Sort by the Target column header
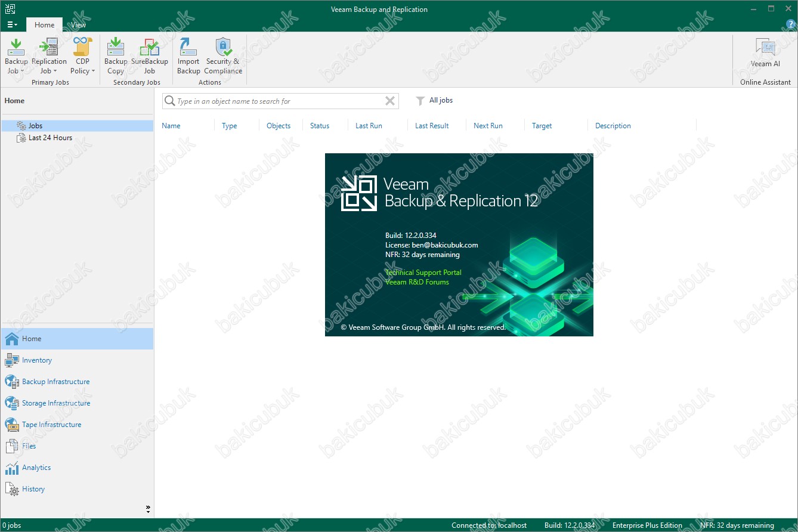Image resolution: width=798 pixels, height=532 pixels. (542, 126)
